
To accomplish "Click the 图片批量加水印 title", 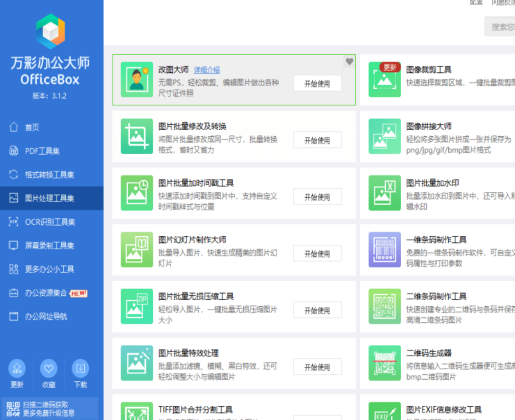I will [x=432, y=183].
